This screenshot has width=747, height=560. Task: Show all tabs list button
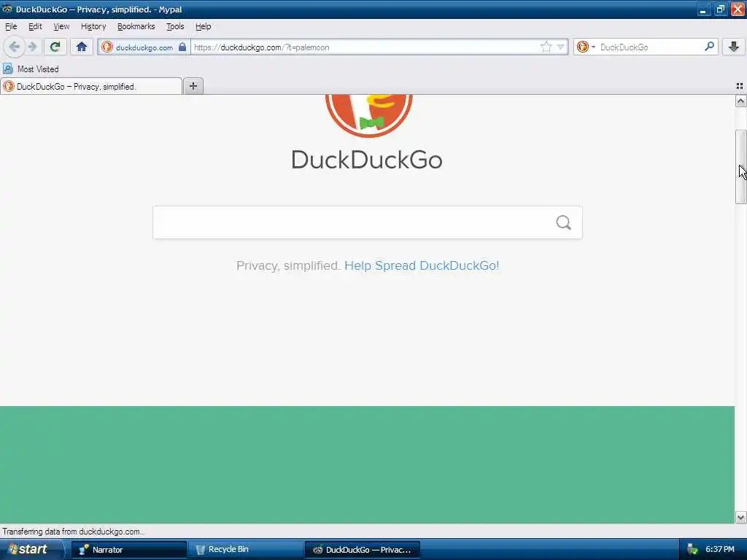click(x=740, y=86)
